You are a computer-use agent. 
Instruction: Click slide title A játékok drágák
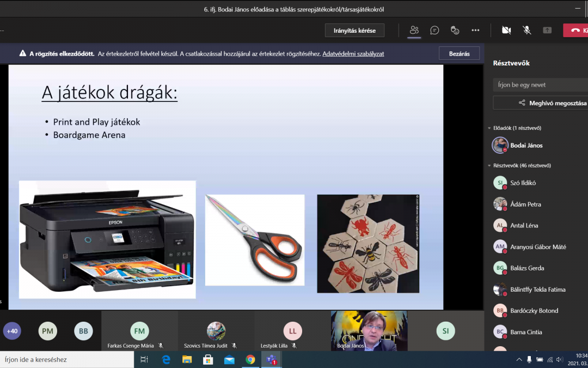[109, 93]
